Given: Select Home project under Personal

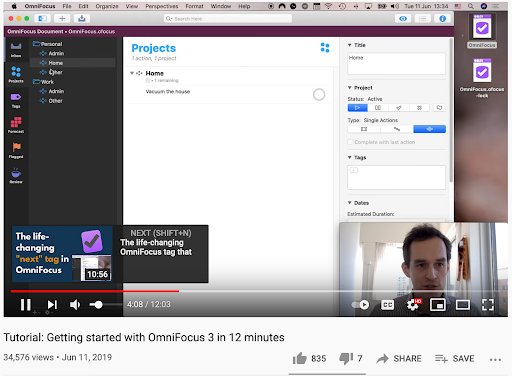Looking at the screenshot, I should coord(73,63).
